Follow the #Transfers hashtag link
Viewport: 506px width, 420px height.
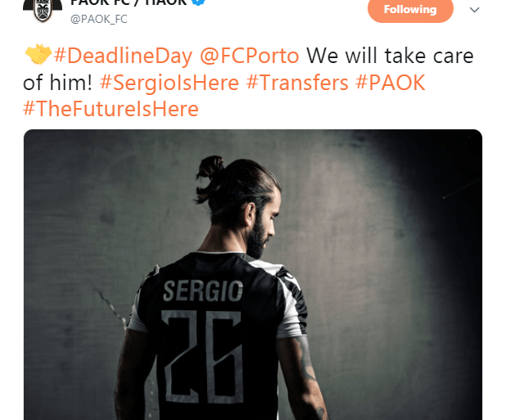coord(297,83)
